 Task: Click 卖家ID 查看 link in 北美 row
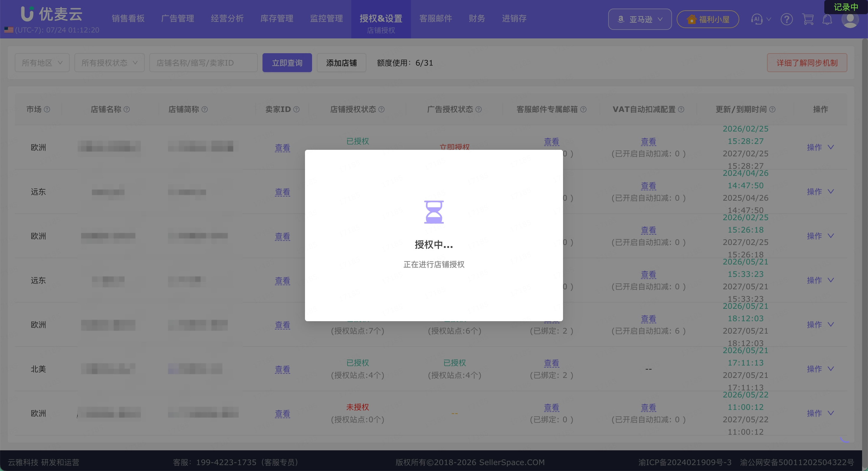pos(282,369)
